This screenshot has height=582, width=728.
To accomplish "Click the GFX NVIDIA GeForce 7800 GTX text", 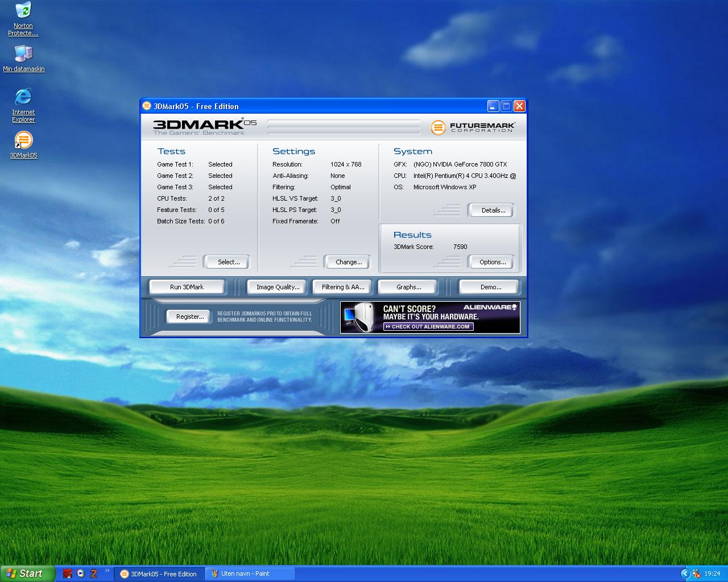I will [x=460, y=164].
